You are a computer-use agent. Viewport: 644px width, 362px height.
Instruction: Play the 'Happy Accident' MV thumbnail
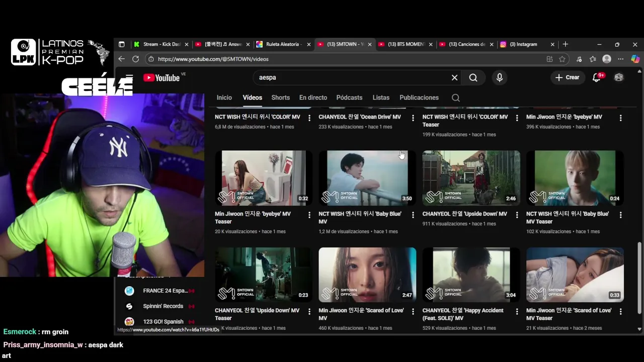pos(471,275)
